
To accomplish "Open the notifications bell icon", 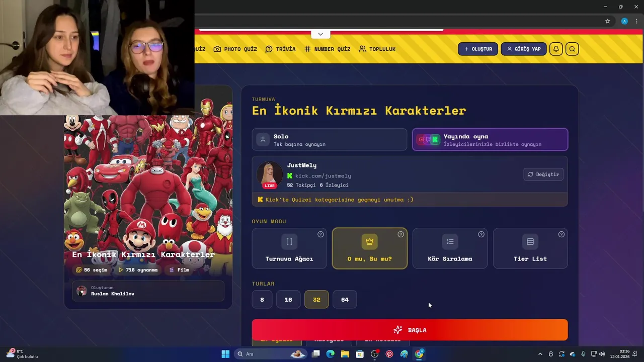I will click(x=556, y=49).
